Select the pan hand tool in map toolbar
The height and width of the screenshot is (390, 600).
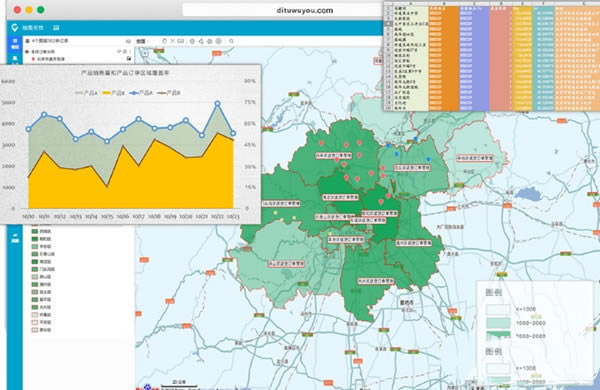pyautogui.click(x=165, y=41)
